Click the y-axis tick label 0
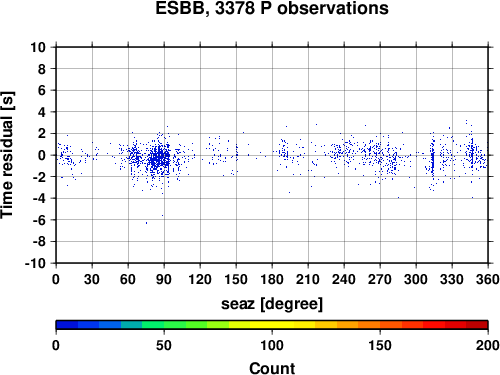The width and height of the screenshot is (500, 375). coord(42,155)
